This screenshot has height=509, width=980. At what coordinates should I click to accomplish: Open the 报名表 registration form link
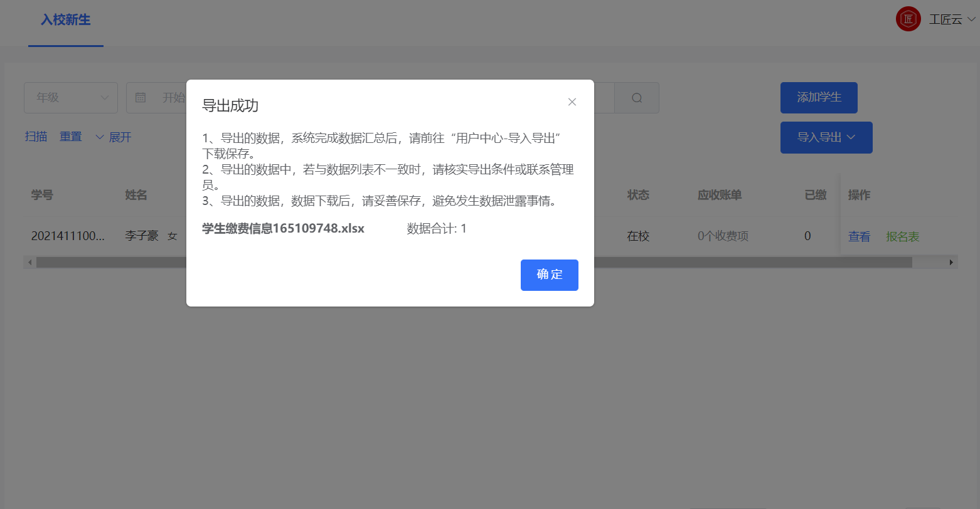coord(903,236)
